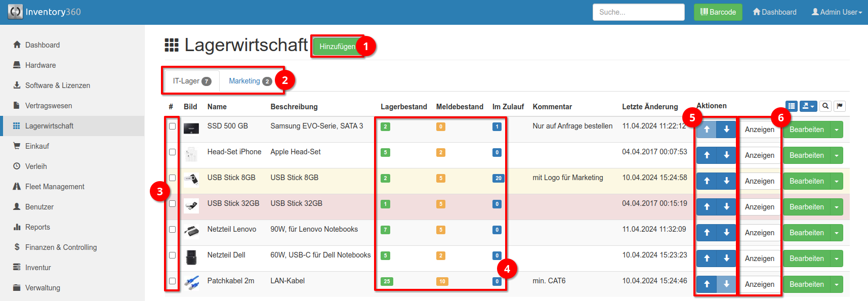Click the Inventory360 logo icon

(15, 12)
